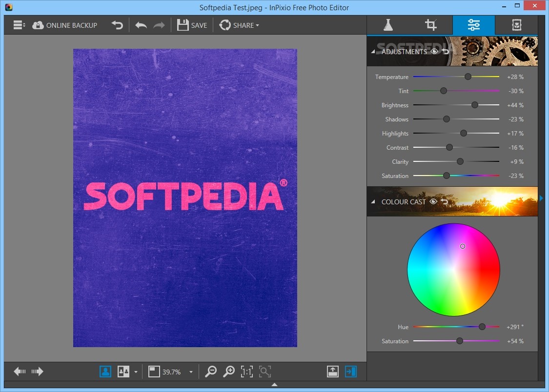
Task: Go to the previous photo
Action: tap(20, 372)
